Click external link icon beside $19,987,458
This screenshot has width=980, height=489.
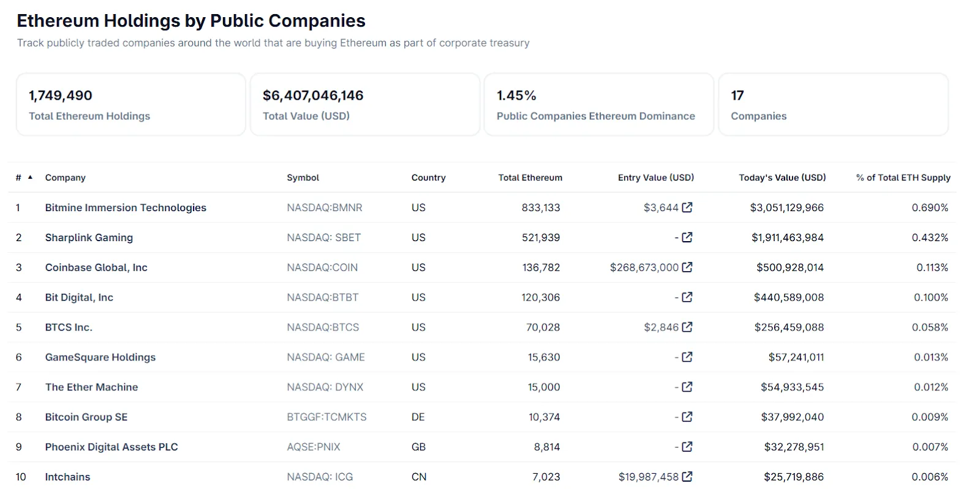tap(687, 477)
